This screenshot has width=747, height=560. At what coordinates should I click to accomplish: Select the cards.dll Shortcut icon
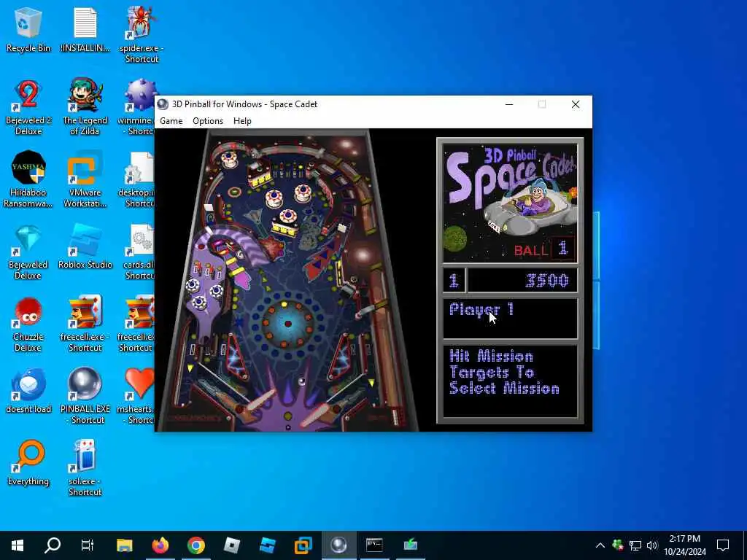tap(138, 252)
